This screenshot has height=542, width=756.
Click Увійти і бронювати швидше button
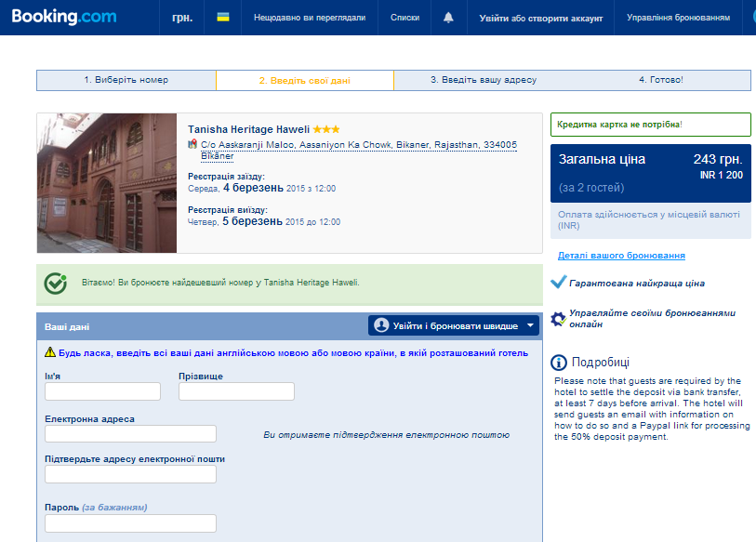point(453,326)
